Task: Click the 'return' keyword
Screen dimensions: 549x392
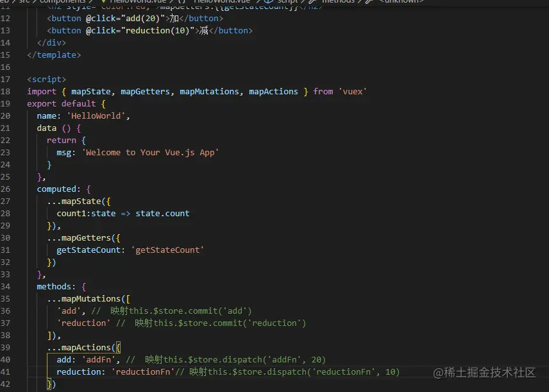Action: [x=62, y=141]
